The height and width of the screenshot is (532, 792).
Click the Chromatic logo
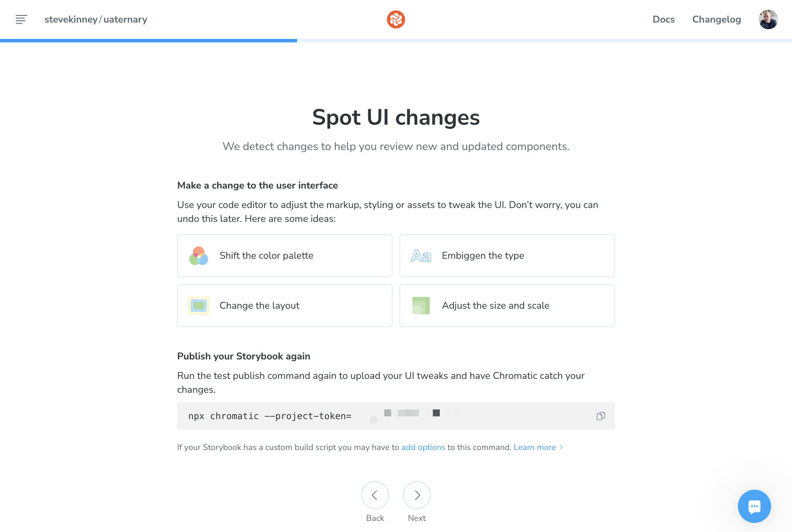pyautogui.click(x=396, y=19)
